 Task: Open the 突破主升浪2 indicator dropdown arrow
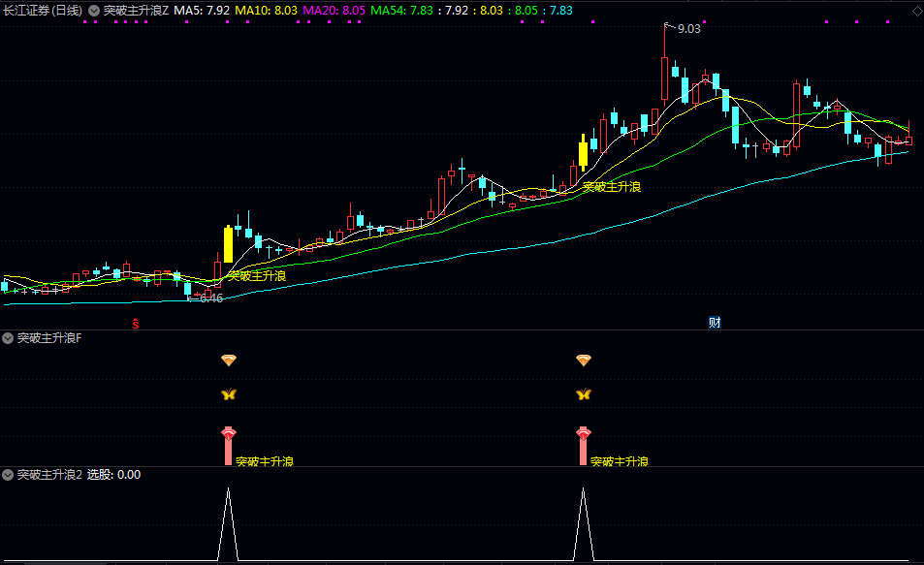click(x=8, y=475)
